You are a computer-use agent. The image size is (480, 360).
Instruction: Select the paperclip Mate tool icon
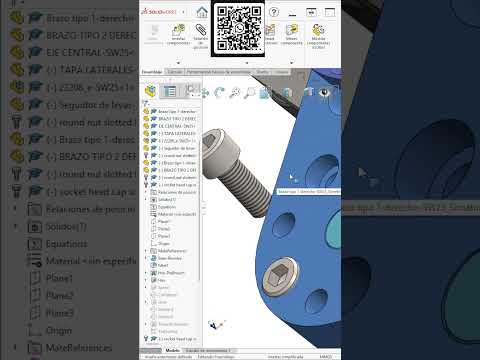201,30
